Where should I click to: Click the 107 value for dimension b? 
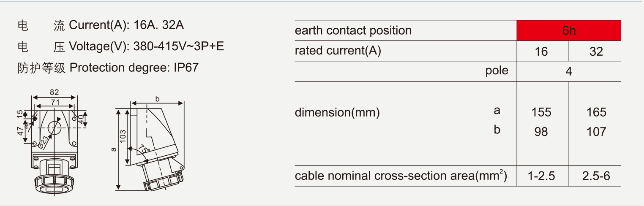click(596, 132)
